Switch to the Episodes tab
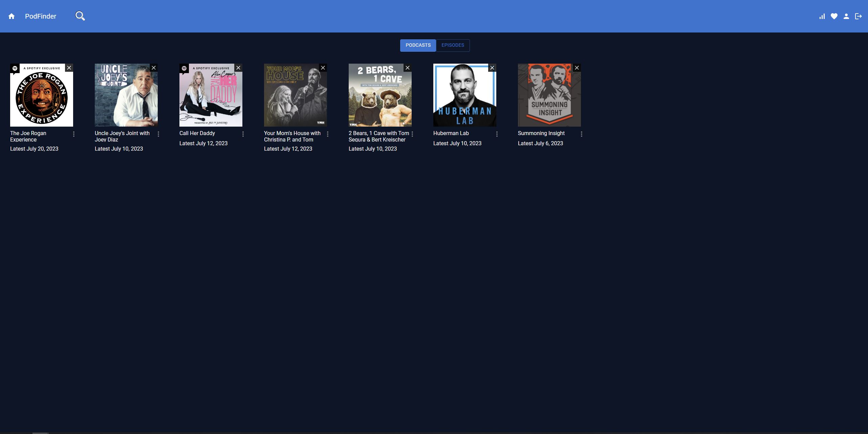This screenshot has height=434, width=868. coord(453,45)
